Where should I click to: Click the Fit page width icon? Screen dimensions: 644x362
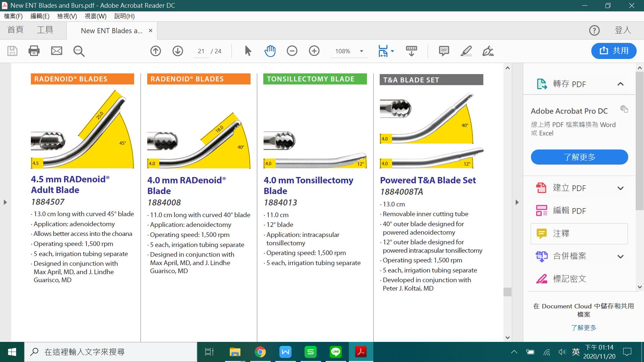(x=383, y=51)
